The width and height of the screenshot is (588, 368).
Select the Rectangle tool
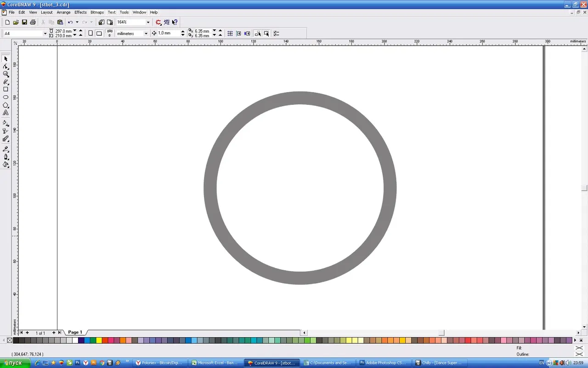tap(6, 89)
